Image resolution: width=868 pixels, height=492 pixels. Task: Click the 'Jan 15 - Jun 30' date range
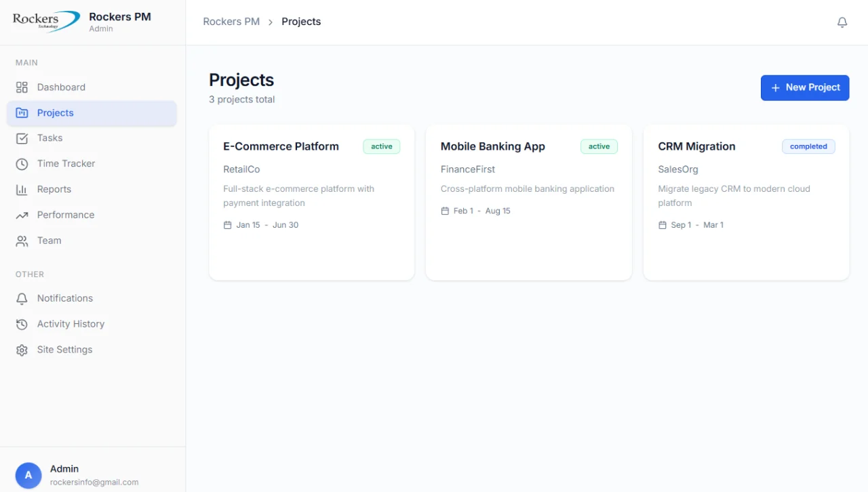coord(267,225)
